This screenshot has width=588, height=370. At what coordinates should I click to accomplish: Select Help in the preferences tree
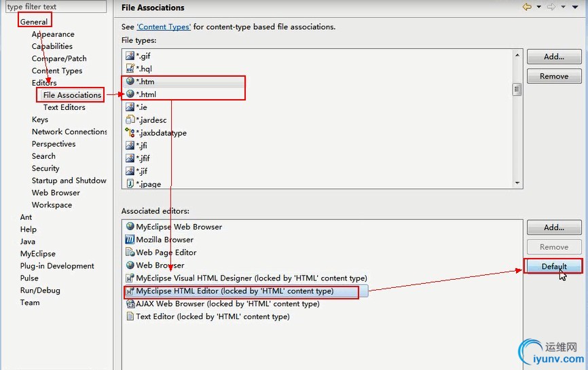click(x=28, y=229)
